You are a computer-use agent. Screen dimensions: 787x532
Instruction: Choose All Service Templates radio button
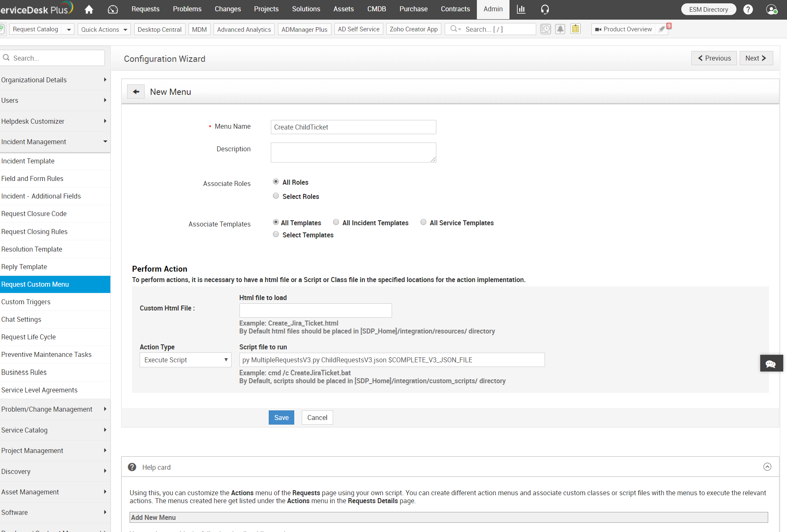[423, 222]
